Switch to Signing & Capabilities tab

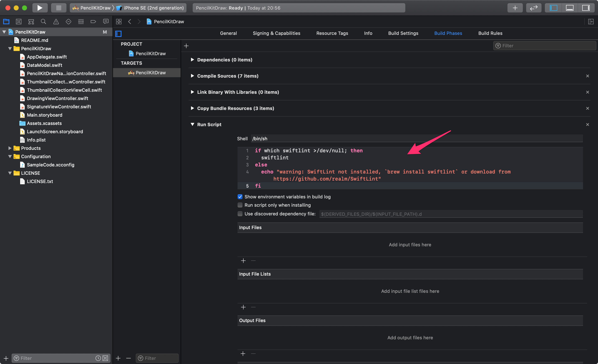tap(276, 33)
